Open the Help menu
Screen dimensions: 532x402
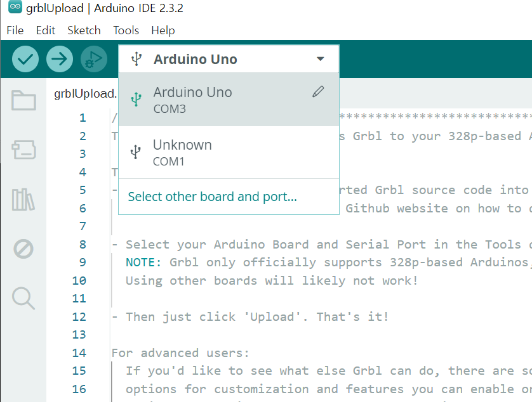coord(163,30)
